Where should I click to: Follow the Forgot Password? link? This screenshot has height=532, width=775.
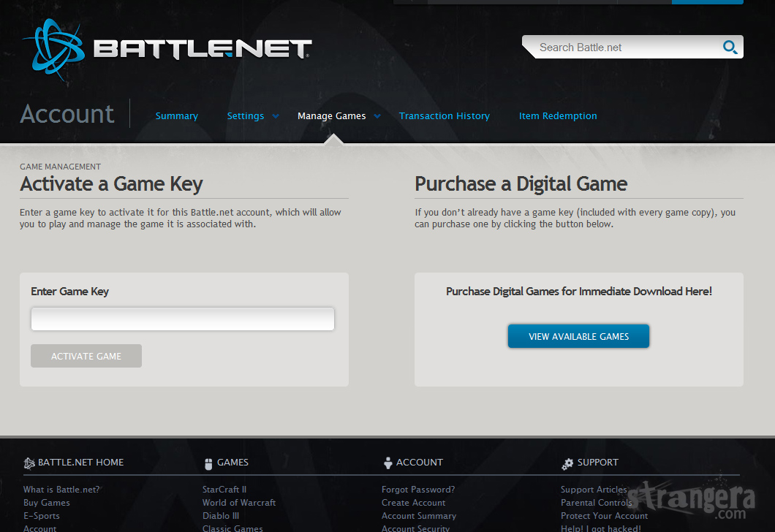pos(418,490)
